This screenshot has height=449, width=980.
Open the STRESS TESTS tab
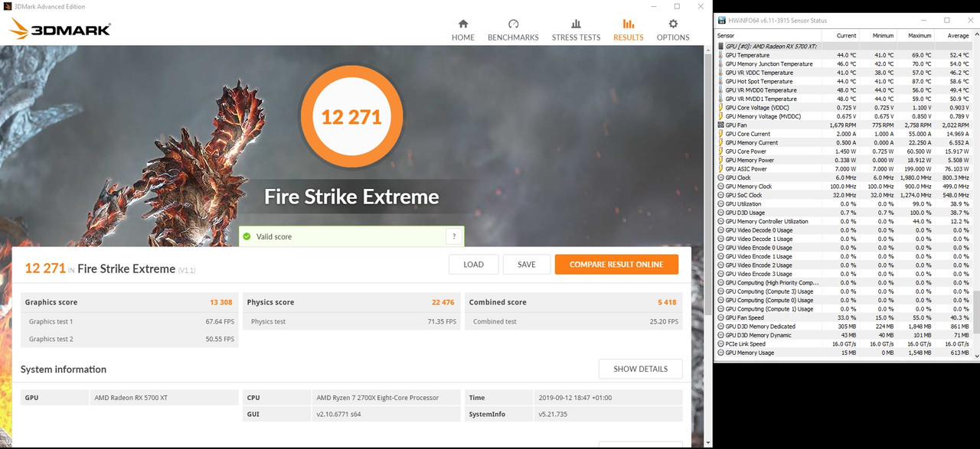pyautogui.click(x=576, y=30)
